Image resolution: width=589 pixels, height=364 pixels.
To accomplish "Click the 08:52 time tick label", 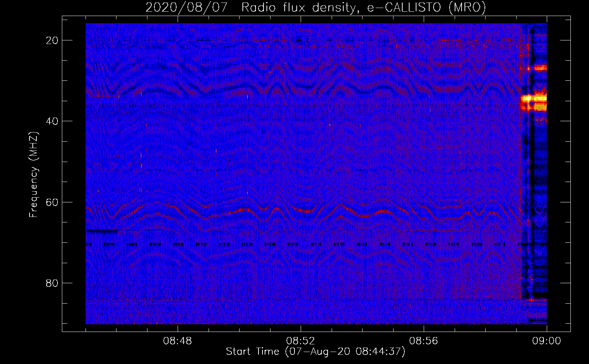I will click(301, 341).
